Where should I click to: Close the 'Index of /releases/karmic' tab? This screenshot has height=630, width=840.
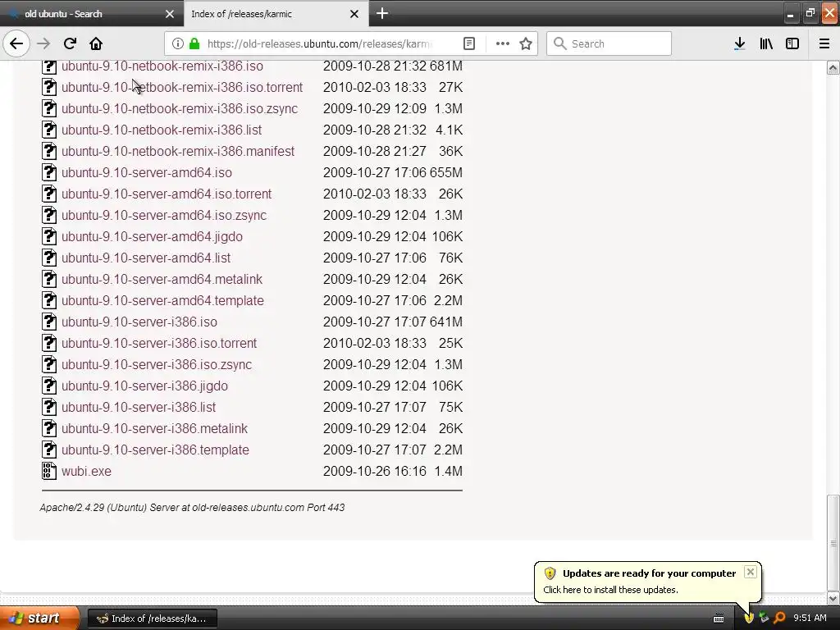click(x=354, y=14)
